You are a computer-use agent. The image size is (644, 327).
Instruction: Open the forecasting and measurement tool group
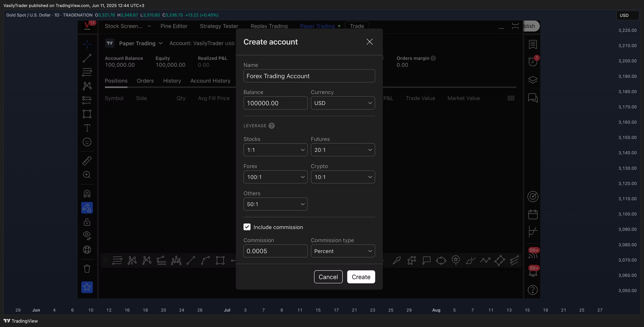(87, 100)
